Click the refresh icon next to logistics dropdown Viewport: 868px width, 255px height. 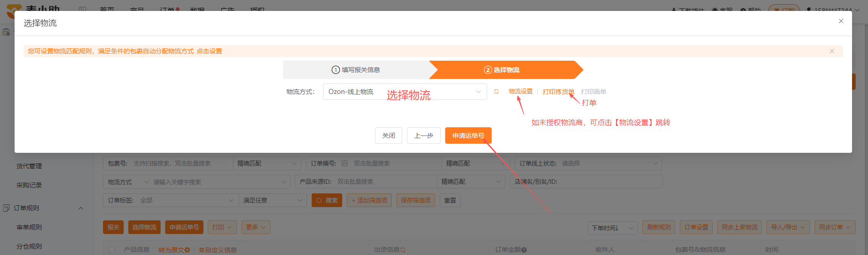click(496, 92)
